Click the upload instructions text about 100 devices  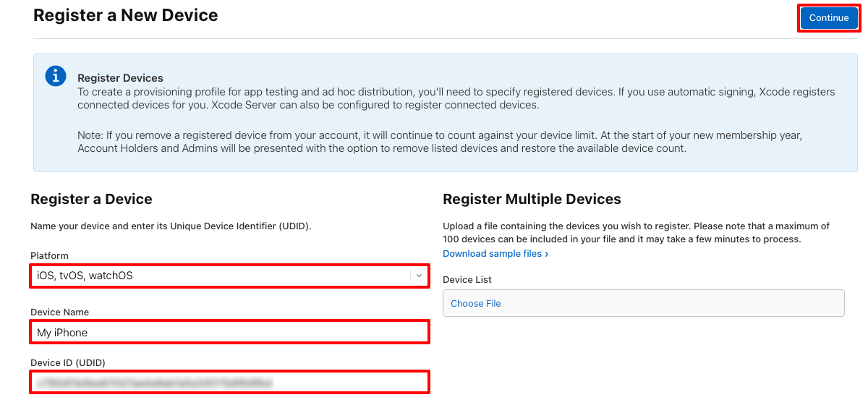636,232
